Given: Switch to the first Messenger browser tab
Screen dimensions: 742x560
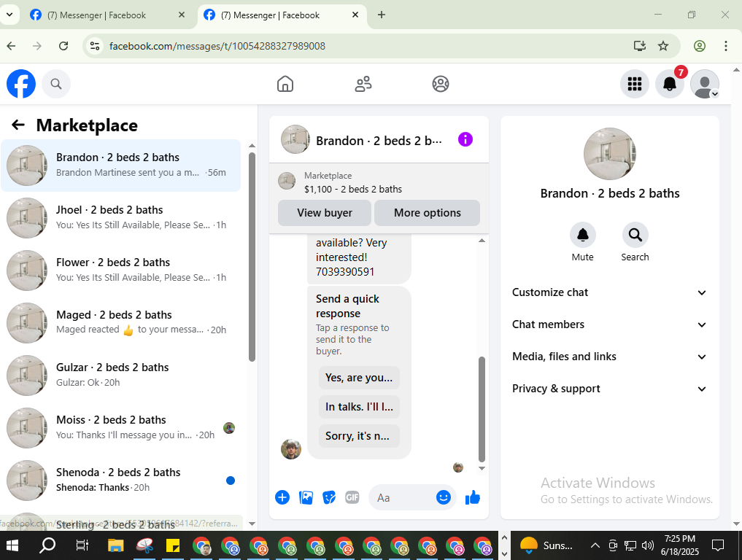Looking at the screenshot, I should [x=109, y=15].
